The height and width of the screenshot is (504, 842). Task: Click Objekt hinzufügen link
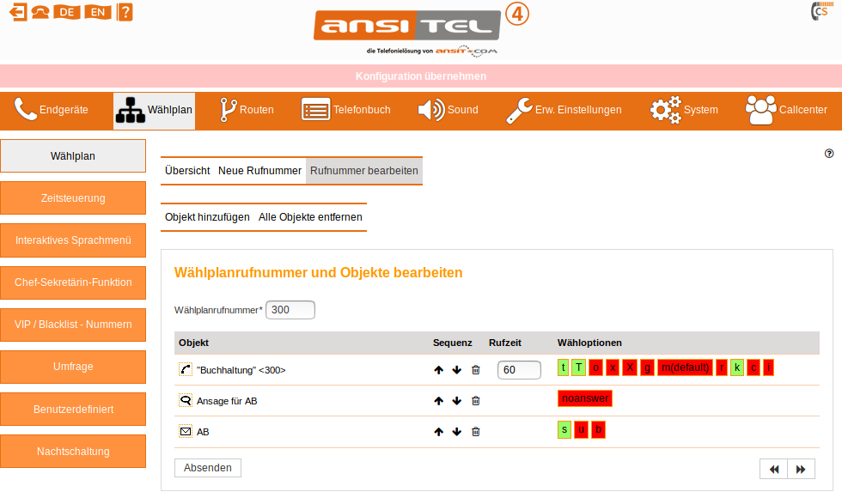207,217
